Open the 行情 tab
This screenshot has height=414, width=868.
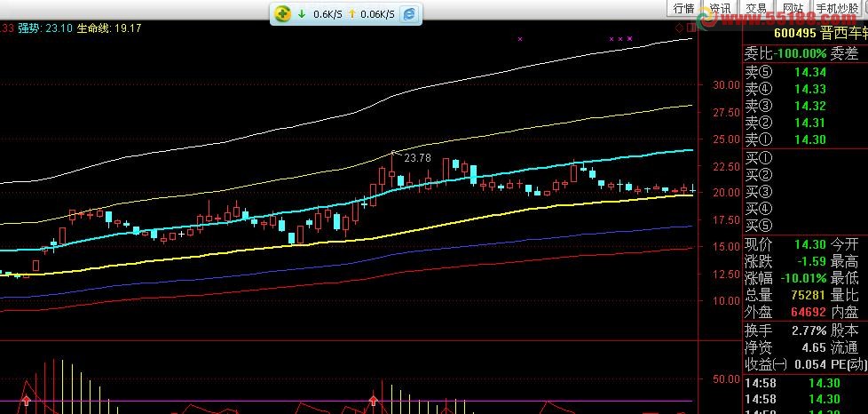(x=683, y=8)
